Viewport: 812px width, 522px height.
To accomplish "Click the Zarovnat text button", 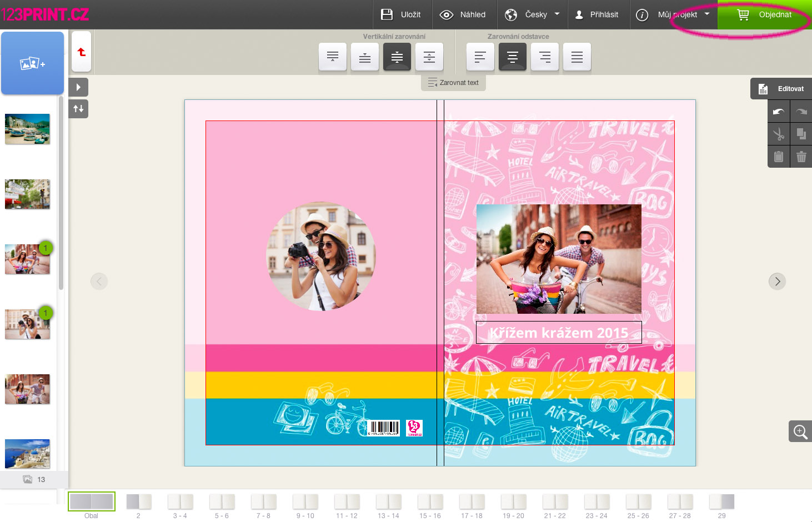I will point(453,83).
